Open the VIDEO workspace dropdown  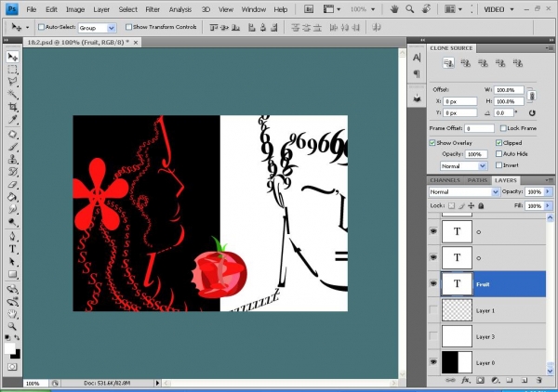click(x=498, y=9)
